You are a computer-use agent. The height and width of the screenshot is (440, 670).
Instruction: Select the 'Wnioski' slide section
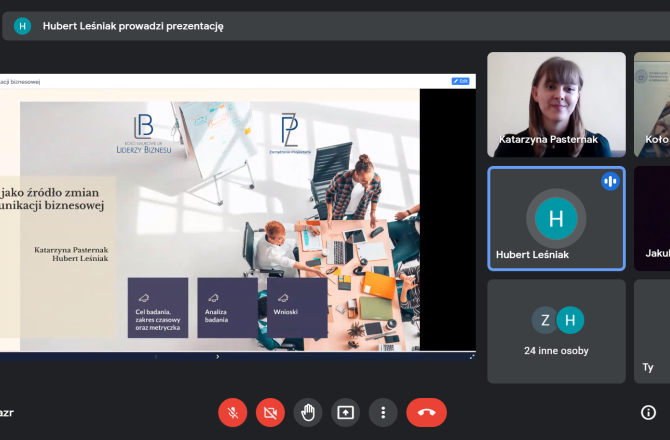(x=296, y=308)
